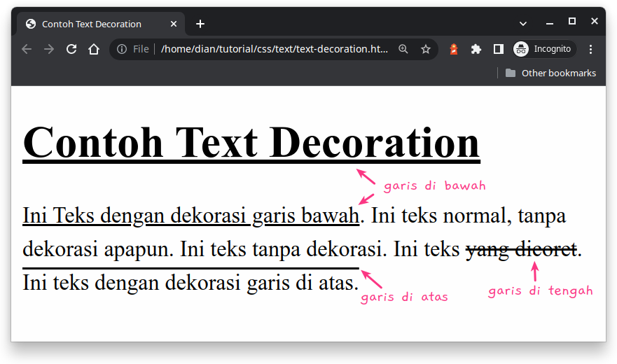This screenshot has height=364, width=617.
Task: View site information icon beside File
Action: [x=122, y=49]
